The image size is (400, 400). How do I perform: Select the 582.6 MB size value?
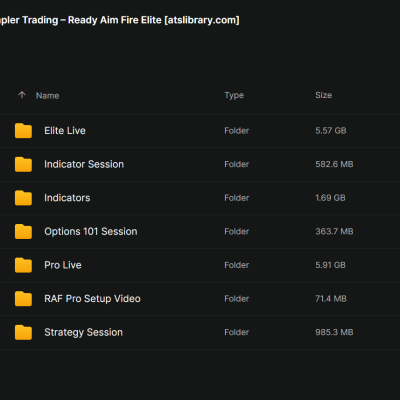click(334, 164)
